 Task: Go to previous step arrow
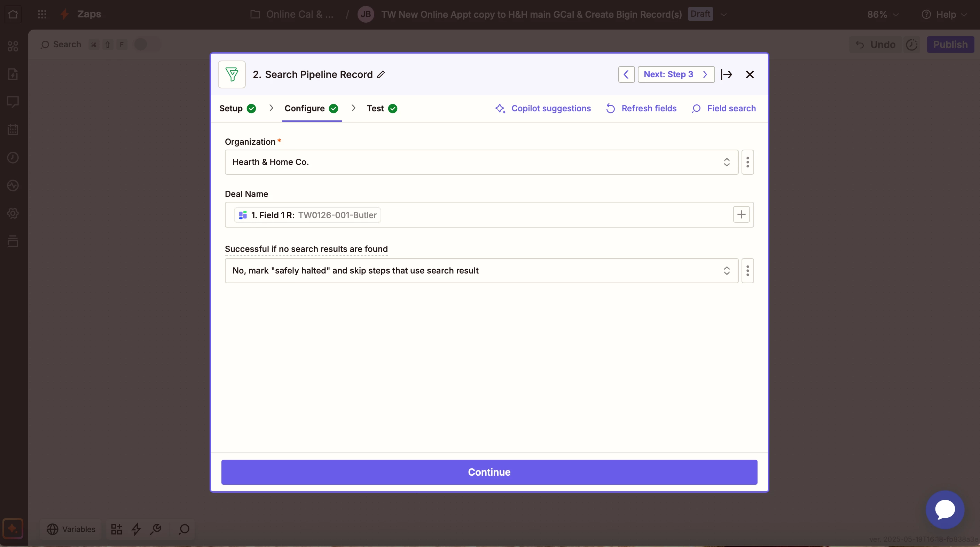[626, 74]
